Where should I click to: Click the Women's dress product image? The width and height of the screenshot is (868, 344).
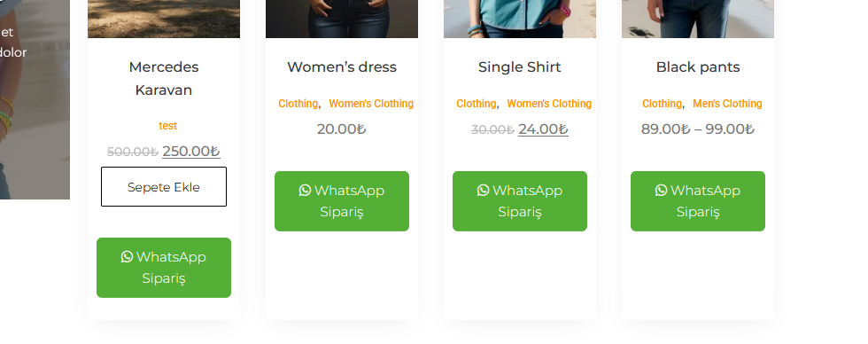[x=342, y=19]
